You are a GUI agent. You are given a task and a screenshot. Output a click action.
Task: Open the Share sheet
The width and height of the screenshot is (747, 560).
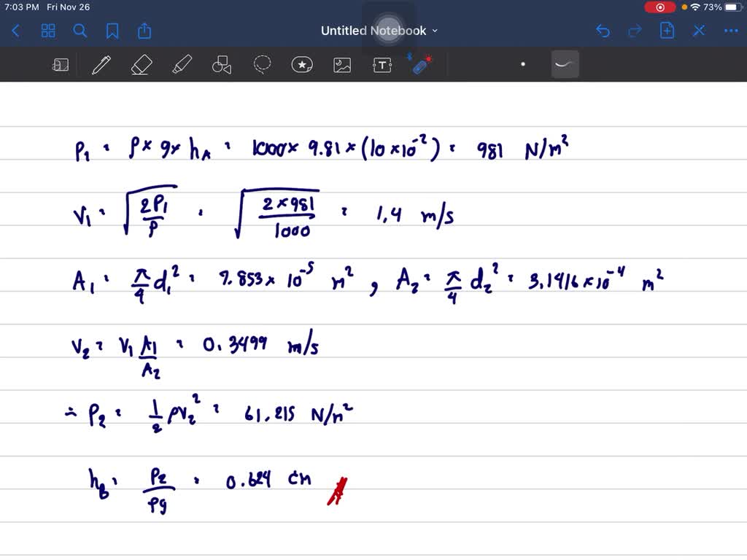[x=144, y=31]
